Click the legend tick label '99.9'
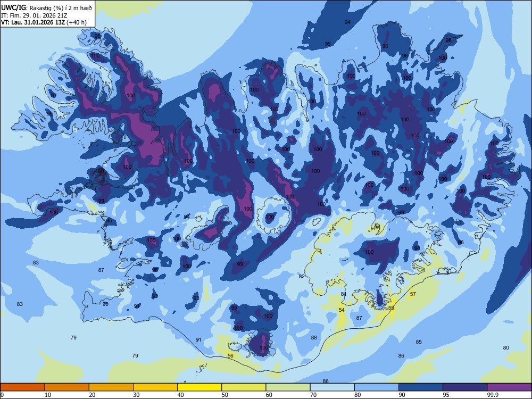Screen dimensions: 532x399 pyautogui.click(x=493, y=395)
